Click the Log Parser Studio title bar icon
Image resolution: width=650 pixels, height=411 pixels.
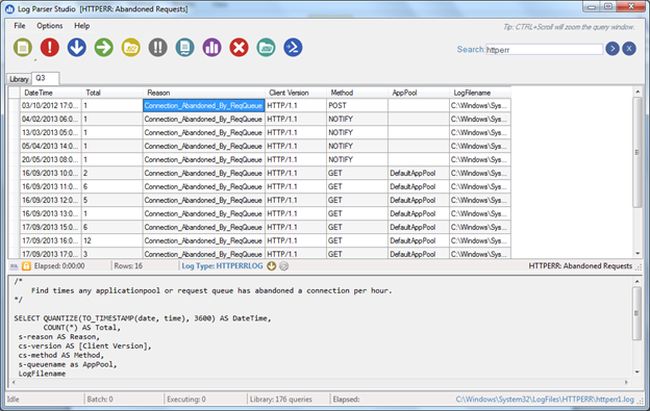(9, 9)
